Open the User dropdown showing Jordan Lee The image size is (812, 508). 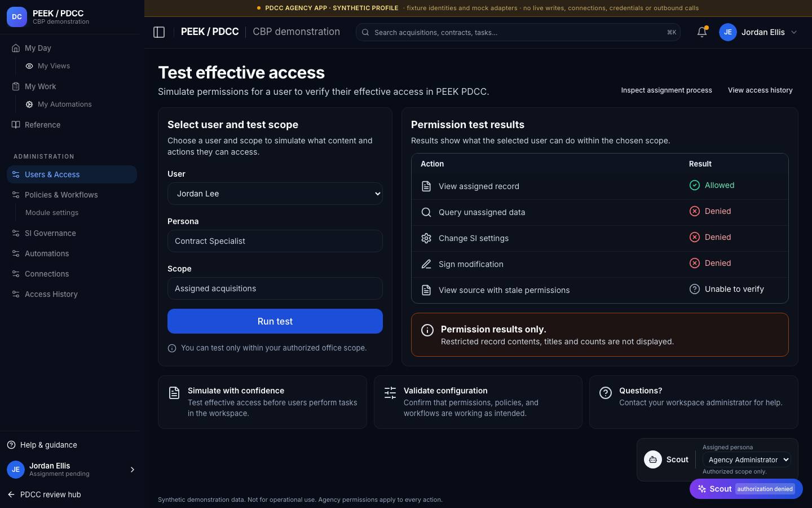coord(275,194)
